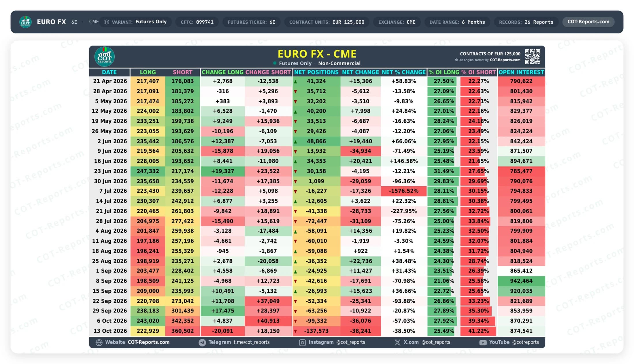Click the DATE column header

109,72
